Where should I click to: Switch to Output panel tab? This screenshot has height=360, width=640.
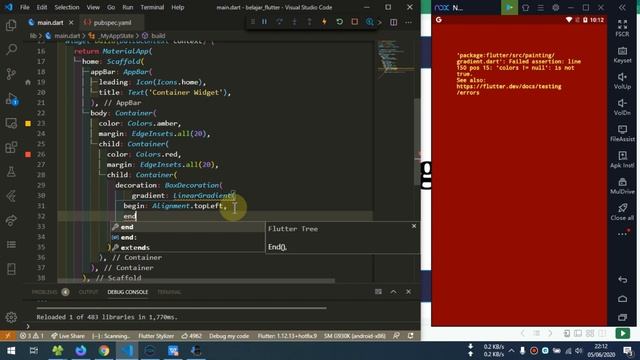coord(88,292)
